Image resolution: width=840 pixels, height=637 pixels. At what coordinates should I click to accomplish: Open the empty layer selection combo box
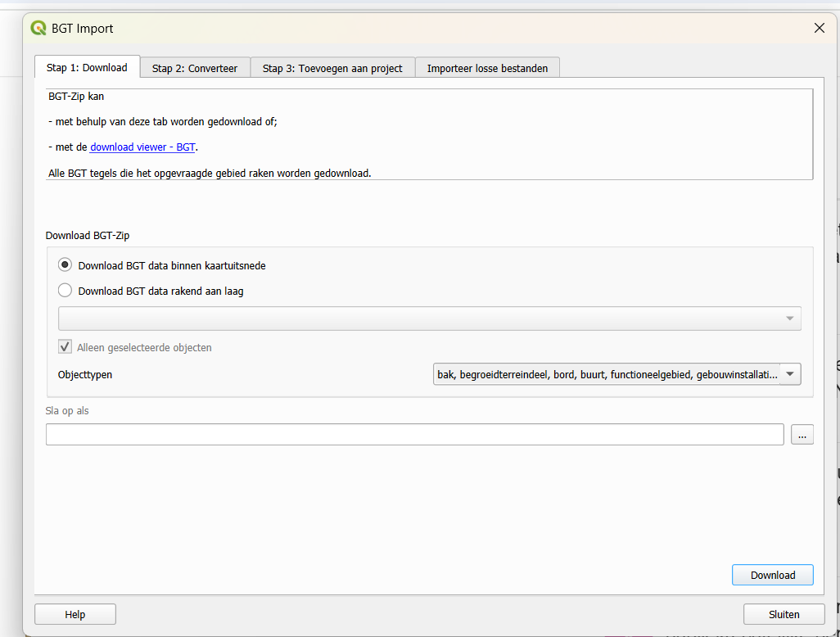click(x=429, y=318)
